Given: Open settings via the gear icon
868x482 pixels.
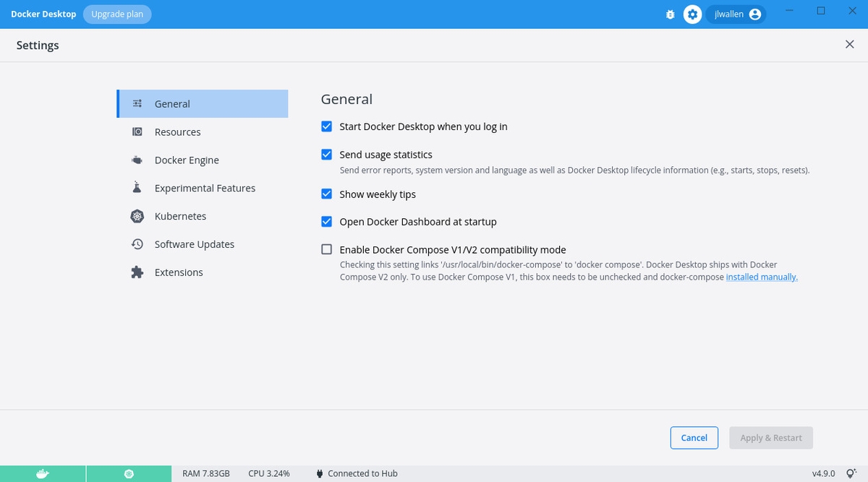Looking at the screenshot, I should [x=692, y=14].
